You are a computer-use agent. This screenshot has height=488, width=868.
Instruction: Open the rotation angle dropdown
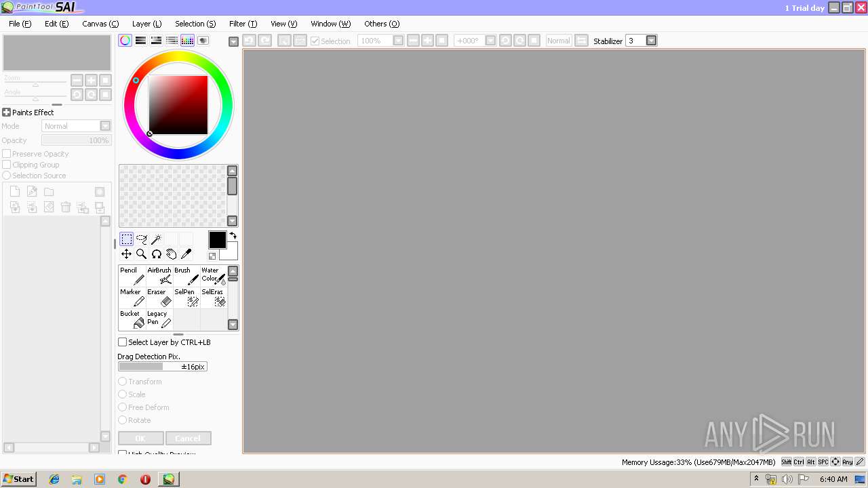491,41
